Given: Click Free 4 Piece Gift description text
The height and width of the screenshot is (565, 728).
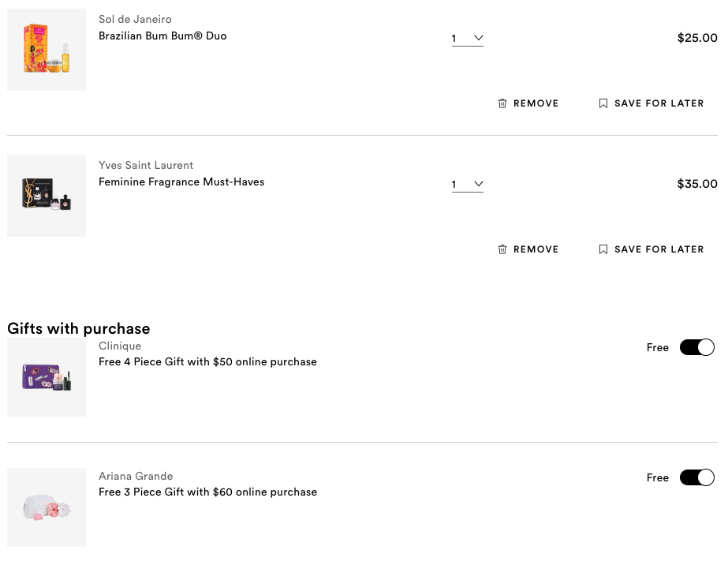Looking at the screenshot, I should coord(207,361).
